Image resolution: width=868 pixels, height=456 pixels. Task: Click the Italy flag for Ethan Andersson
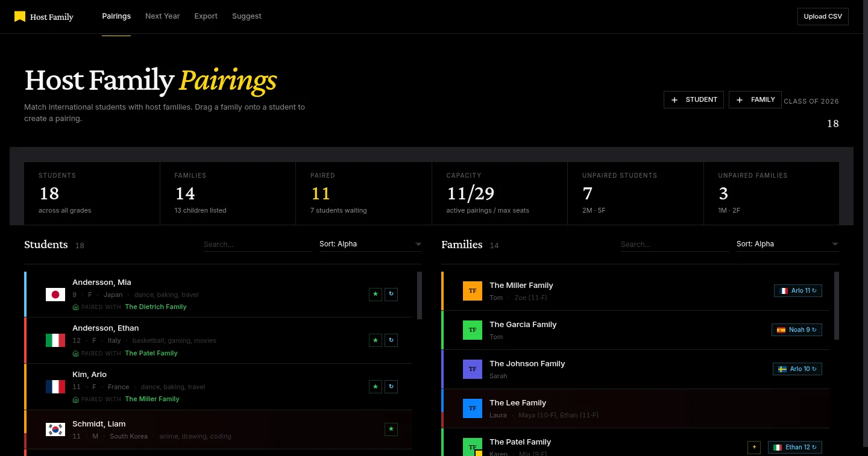click(x=55, y=340)
